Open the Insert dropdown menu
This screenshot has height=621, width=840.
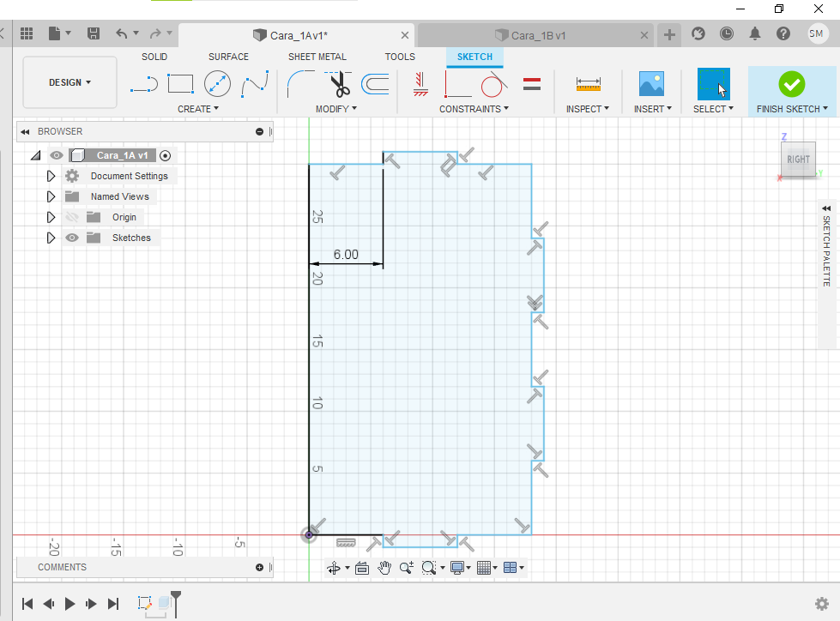pyautogui.click(x=652, y=109)
